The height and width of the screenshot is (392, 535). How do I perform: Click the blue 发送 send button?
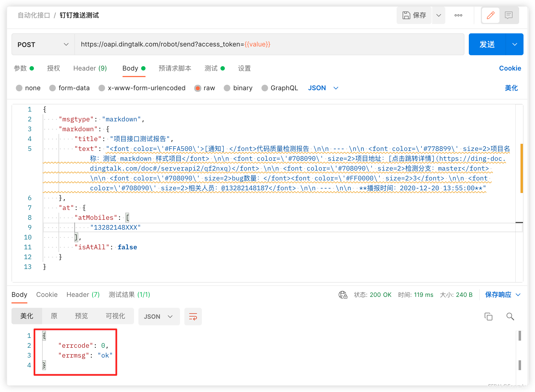click(487, 45)
